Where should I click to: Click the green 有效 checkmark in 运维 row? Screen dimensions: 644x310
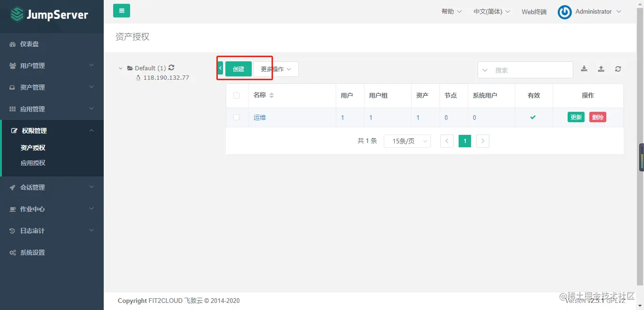pos(533,117)
